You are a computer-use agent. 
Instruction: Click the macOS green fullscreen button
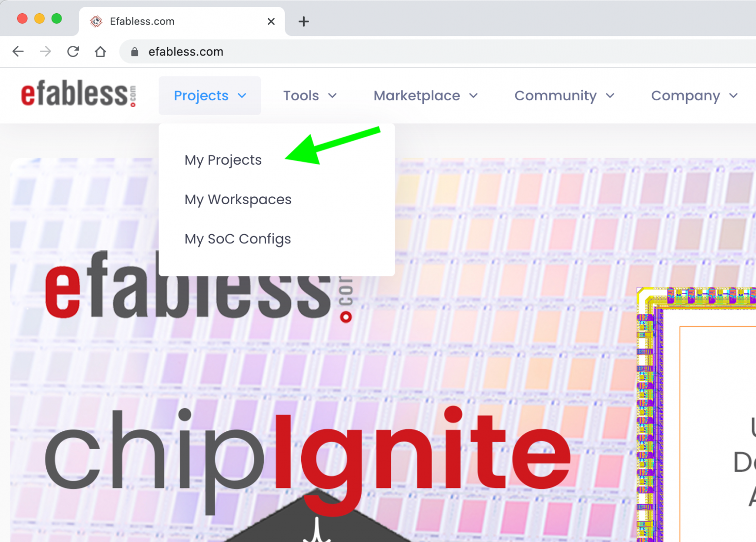point(57,19)
